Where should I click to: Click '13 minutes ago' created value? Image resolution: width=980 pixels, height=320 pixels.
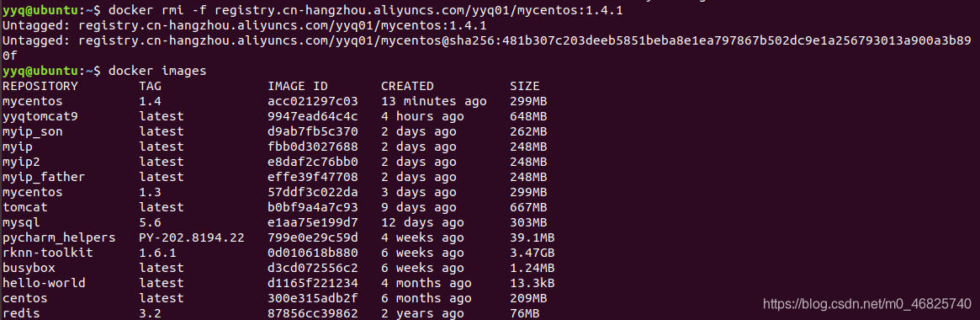433,101
